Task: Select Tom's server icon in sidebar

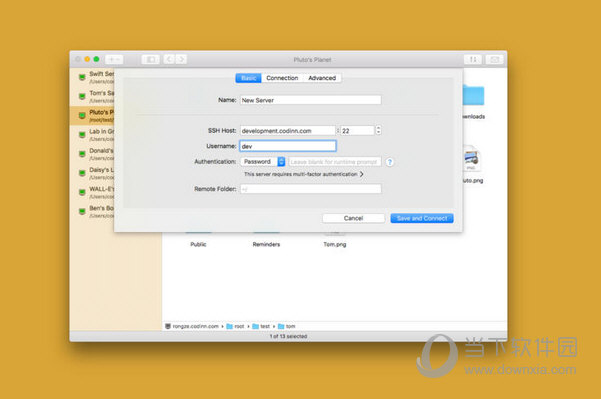Action: pyautogui.click(x=82, y=96)
